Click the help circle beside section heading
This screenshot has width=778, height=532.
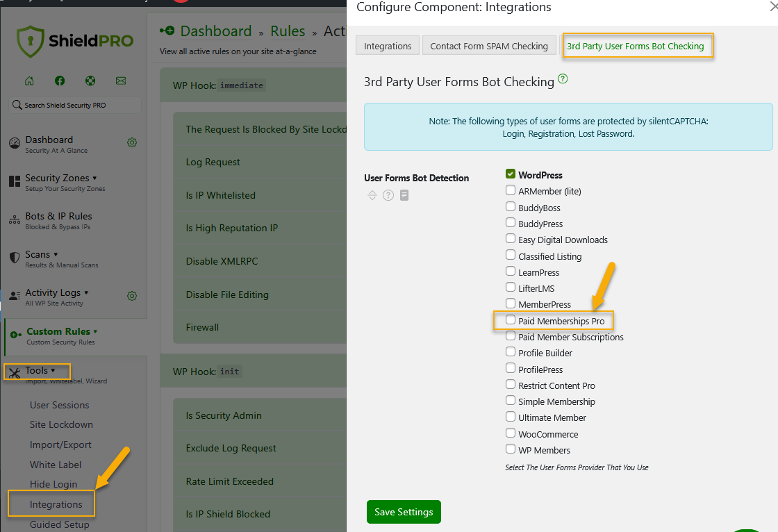563,78
